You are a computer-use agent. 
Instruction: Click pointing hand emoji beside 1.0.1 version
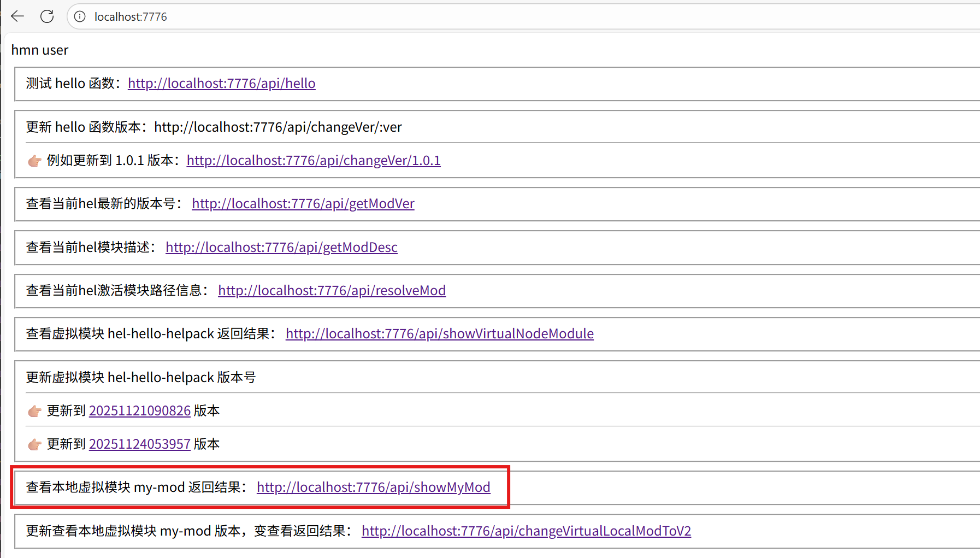pyautogui.click(x=34, y=161)
